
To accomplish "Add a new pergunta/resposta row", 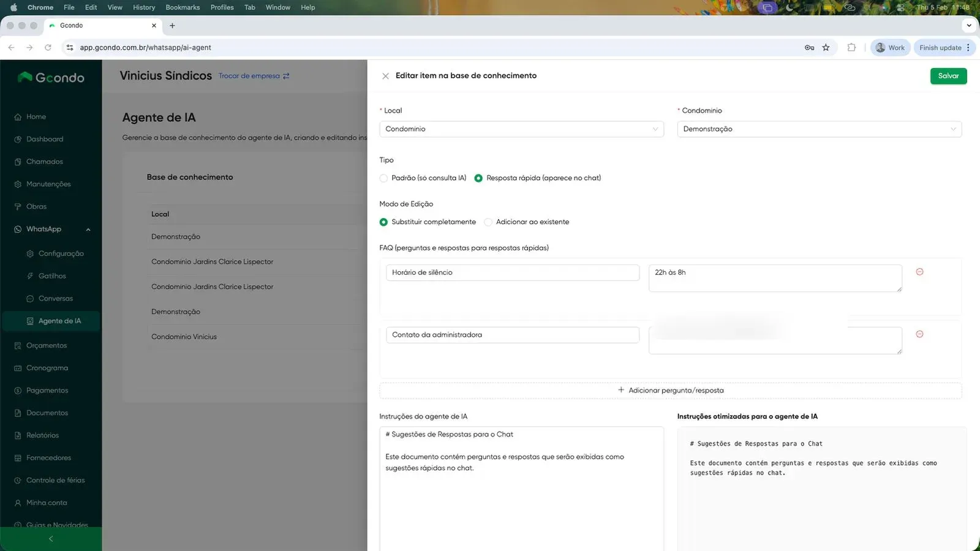I will 671,391.
